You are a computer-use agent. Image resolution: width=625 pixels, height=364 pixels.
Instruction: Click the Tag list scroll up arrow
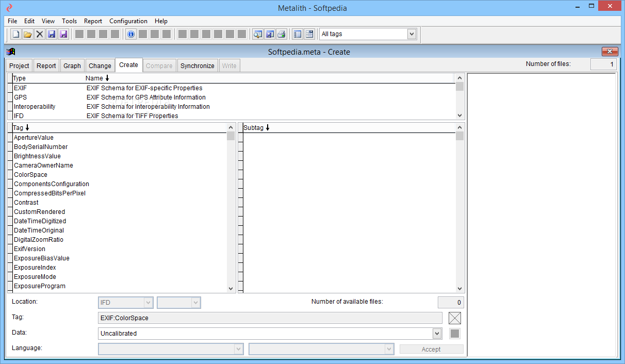231,127
